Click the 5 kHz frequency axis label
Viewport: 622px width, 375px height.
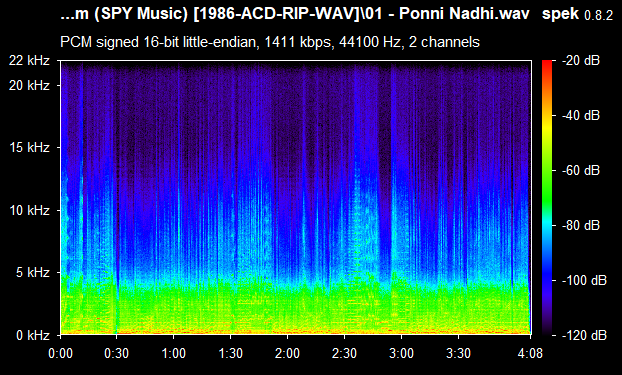(x=33, y=272)
